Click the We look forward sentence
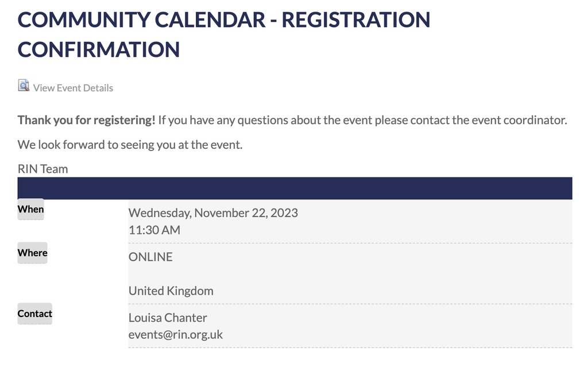The image size is (588, 367). (130, 145)
